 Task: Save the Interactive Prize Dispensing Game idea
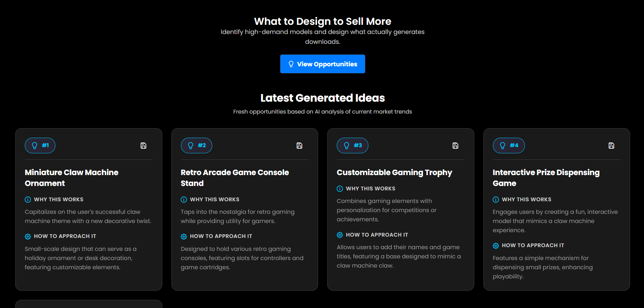[x=611, y=145]
